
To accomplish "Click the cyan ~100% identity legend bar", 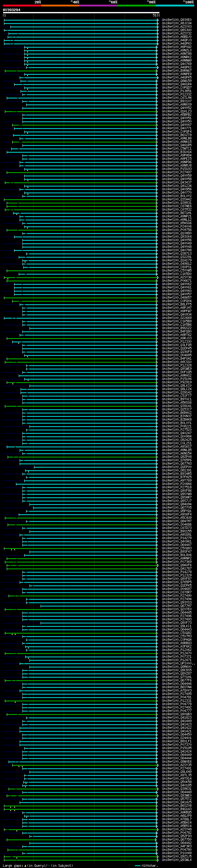I will (x=175, y=6).
